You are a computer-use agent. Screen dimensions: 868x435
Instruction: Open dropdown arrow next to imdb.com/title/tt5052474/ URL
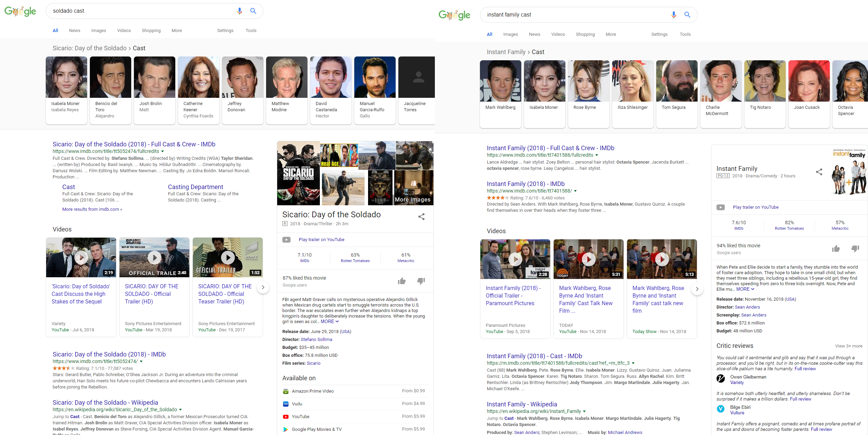pyautogui.click(x=141, y=362)
